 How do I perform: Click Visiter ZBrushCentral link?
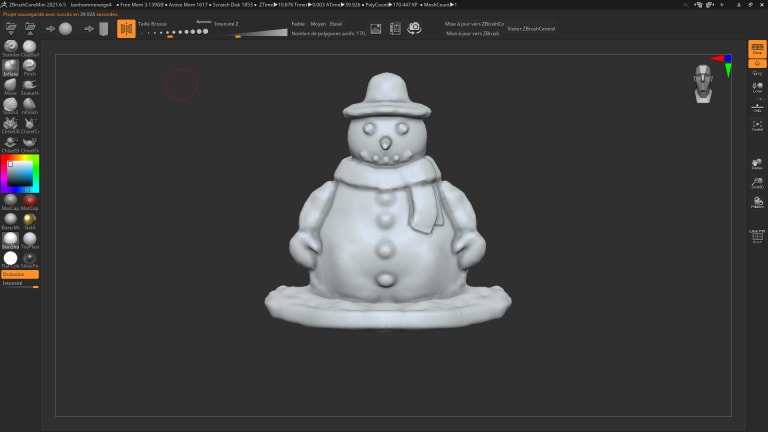pyautogui.click(x=531, y=29)
